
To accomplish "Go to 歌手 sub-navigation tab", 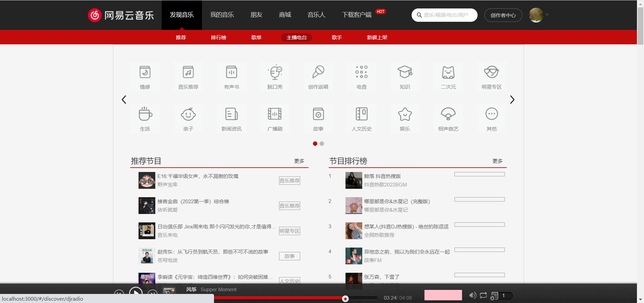I will 337,37.
